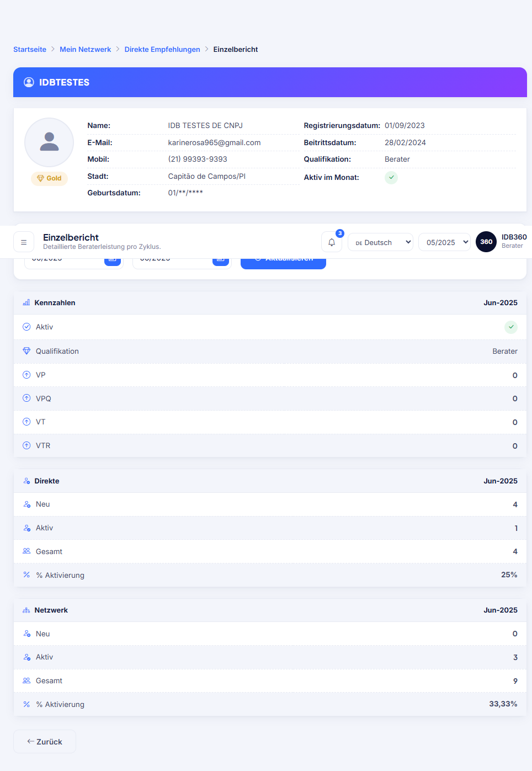Select the email karinerosa965@gmail.com

(214, 142)
